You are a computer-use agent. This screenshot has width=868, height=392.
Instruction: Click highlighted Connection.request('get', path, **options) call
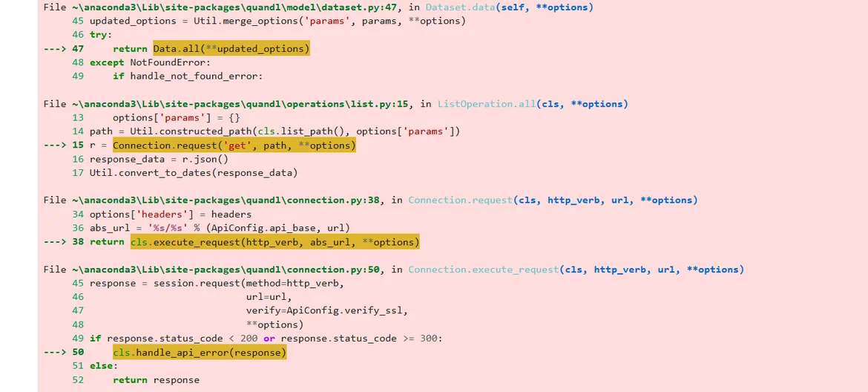point(234,146)
